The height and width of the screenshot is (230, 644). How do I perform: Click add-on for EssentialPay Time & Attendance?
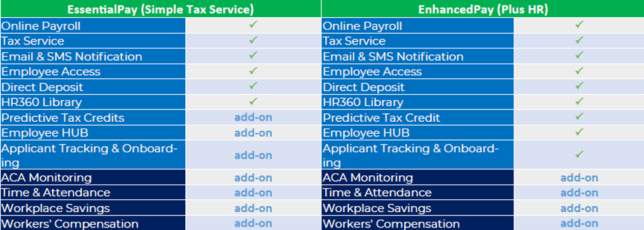(x=253, y=192)
